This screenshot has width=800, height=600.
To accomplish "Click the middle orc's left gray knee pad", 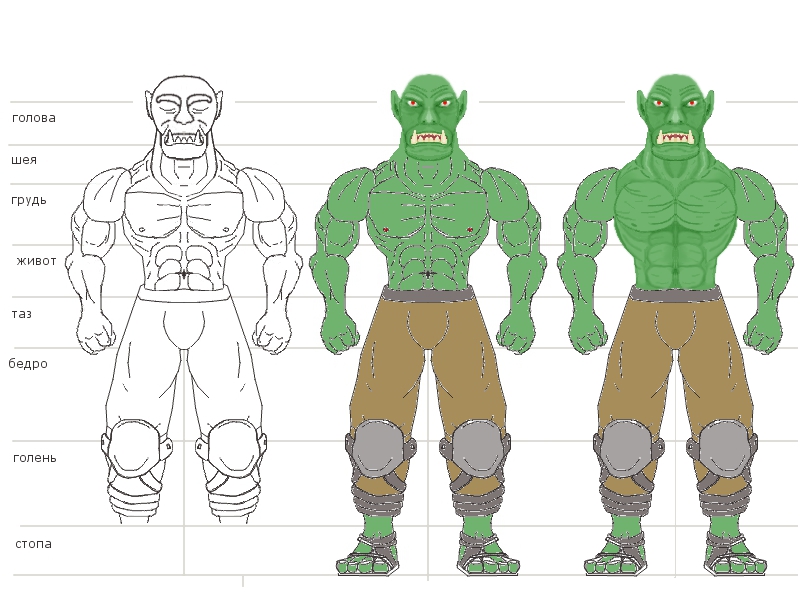I will pyautogui.click(x=378, y=447).
